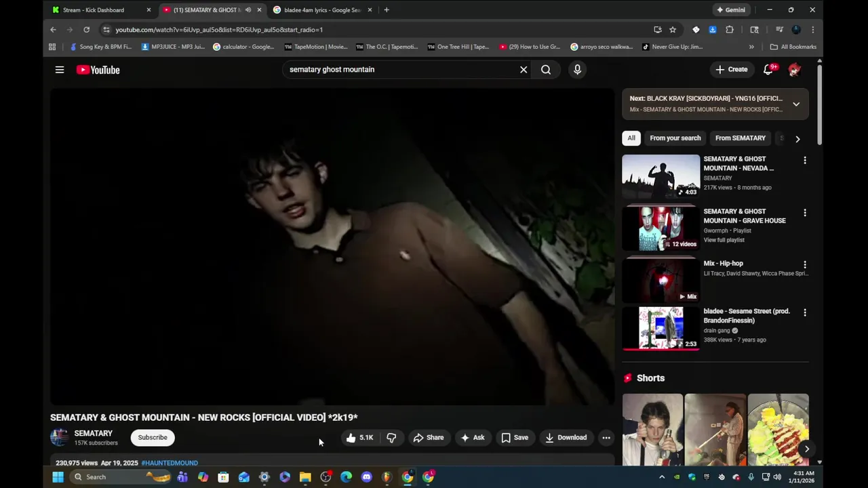Expand the Mix queue panel chevron
This screenshot has height=488, width=868.
[796, 104]
